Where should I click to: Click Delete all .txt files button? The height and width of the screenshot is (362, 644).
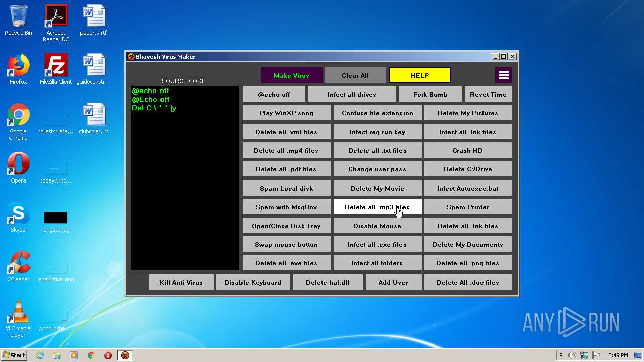[377, 150]
